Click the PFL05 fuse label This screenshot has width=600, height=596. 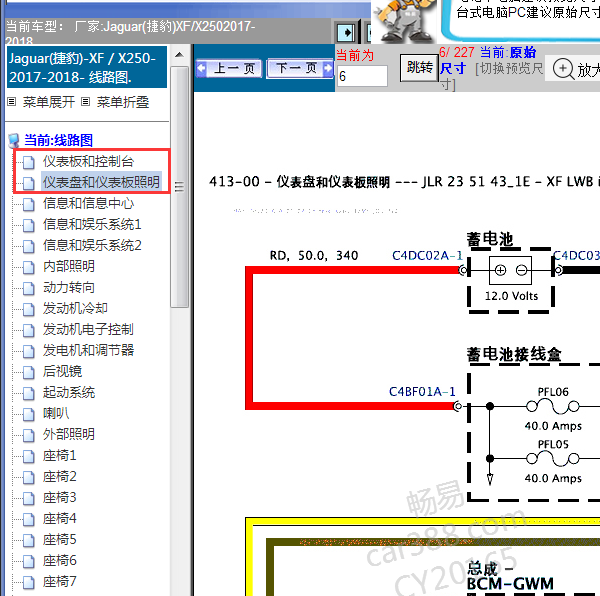point(553,444)
